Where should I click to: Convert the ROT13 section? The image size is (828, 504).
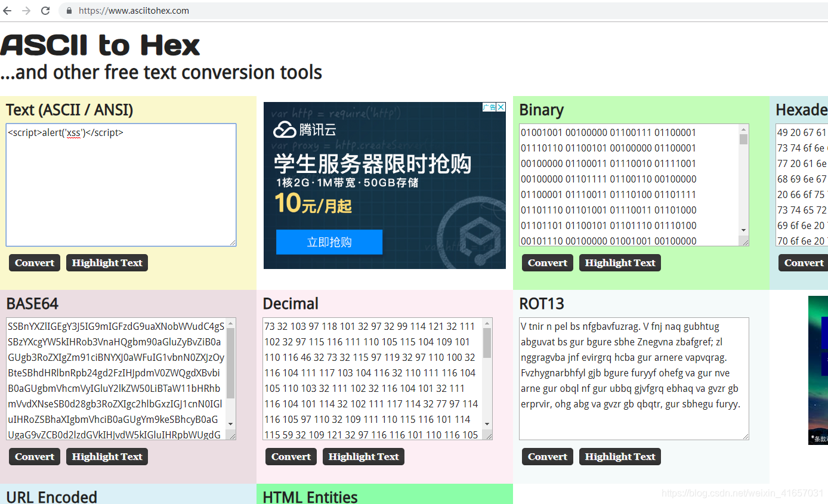coord(548,457)
